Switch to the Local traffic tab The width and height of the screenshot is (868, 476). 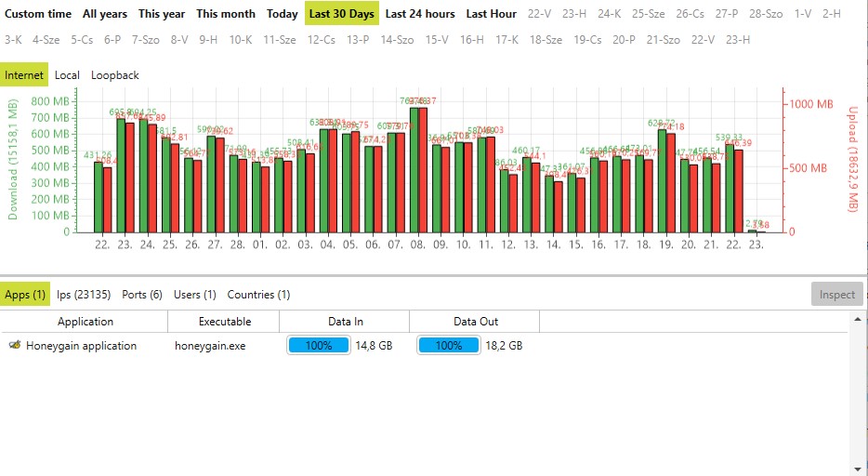click(x=67, y=74)
